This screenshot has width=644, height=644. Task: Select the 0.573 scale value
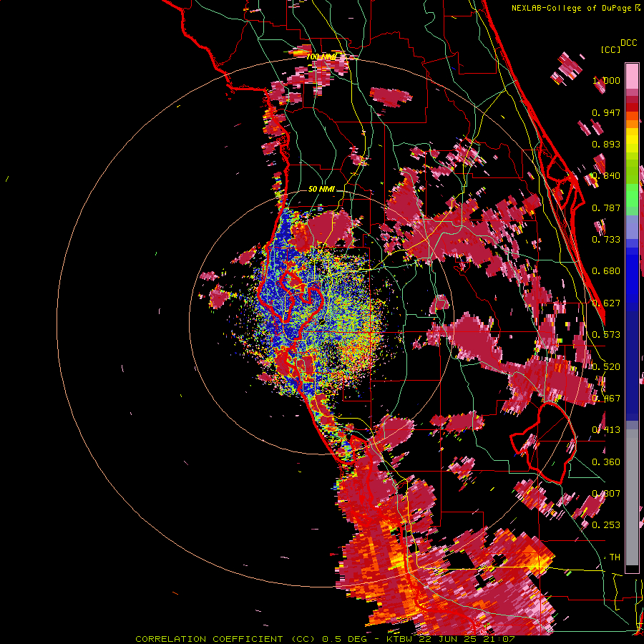pos(606,335)
